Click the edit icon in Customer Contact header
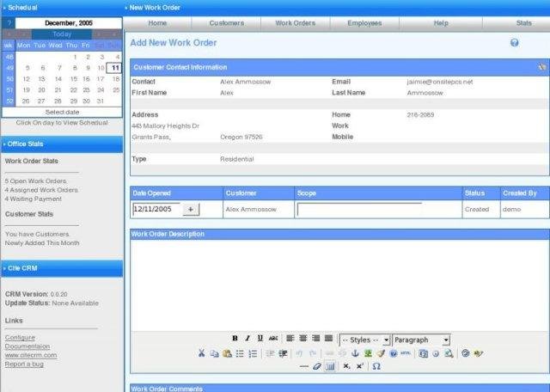 pyautogui.click(x=541, y=66)
